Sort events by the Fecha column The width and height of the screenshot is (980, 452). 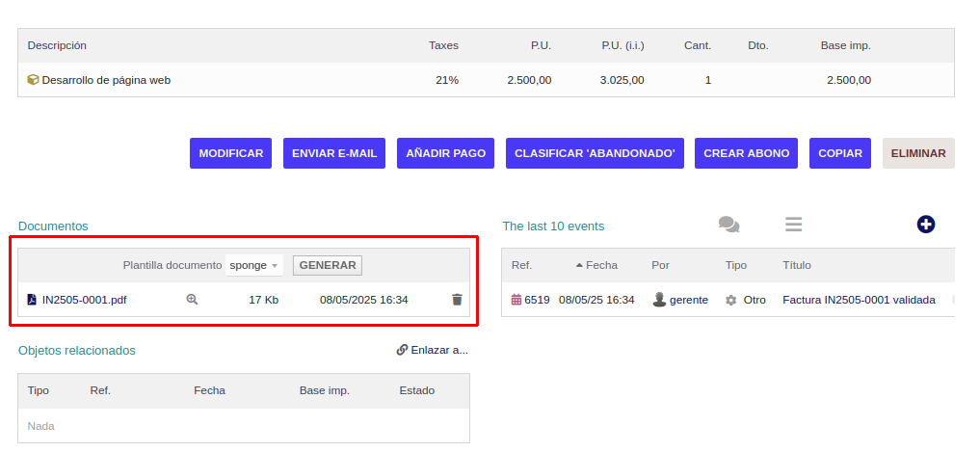pyautogui.click(x=600, y=265)
